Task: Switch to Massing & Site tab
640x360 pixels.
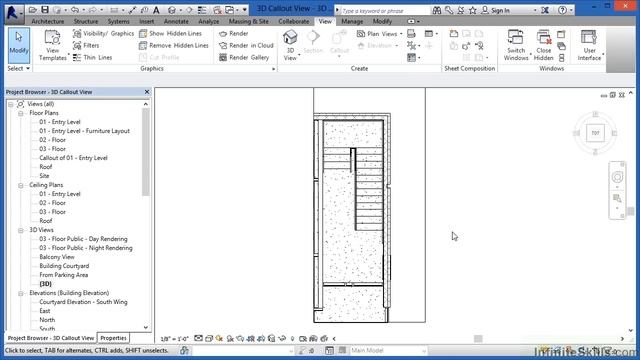Action: click(x=249, y=21)
